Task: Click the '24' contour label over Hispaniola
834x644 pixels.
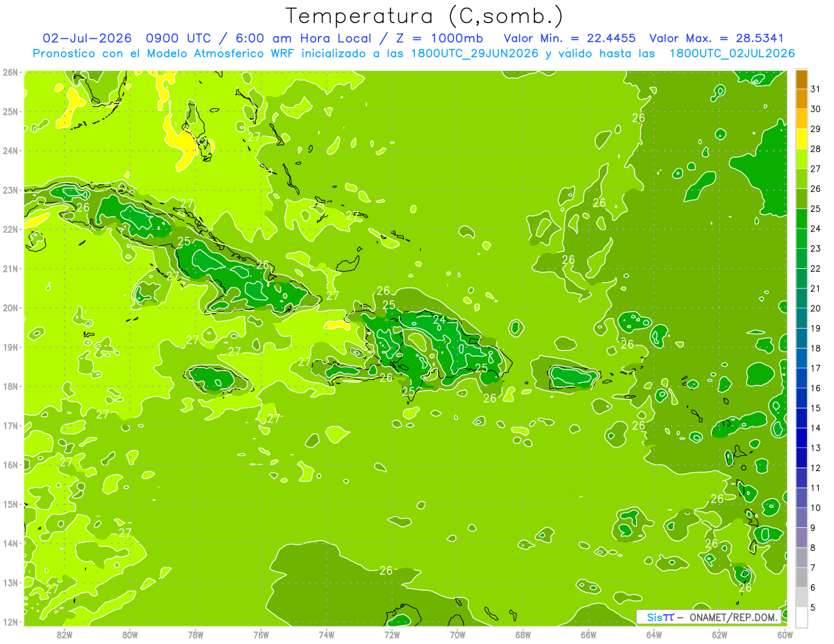Action: tap(439, 320)
